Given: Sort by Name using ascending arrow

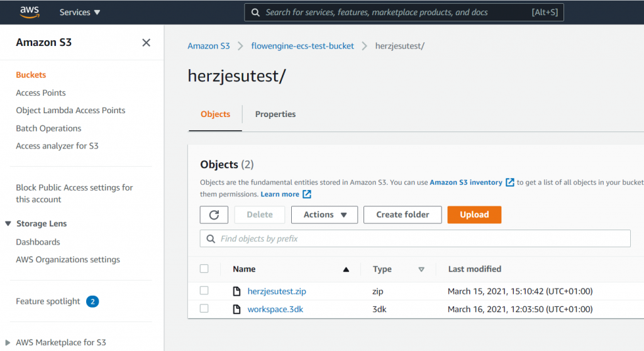Looking at the screenshot, I should point(346,270).
